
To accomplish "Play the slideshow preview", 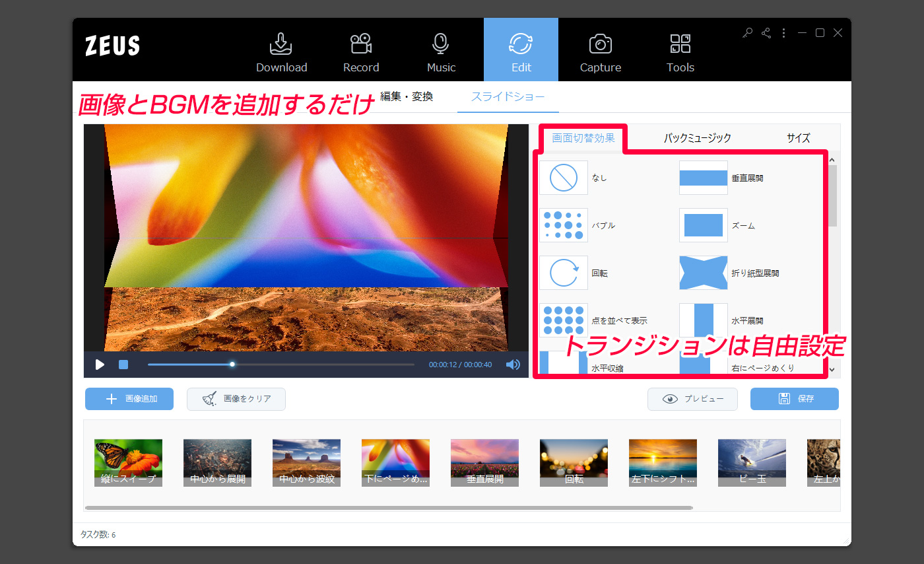I will coord(100,365).
